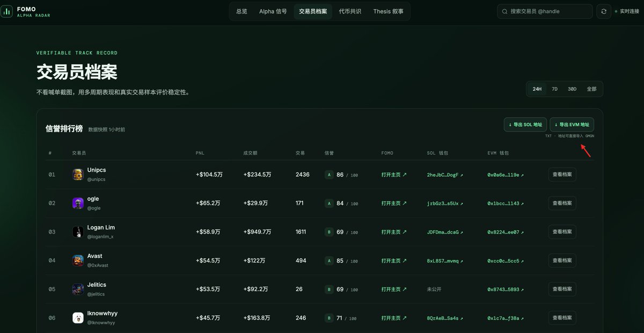
Task: Open SOL wallet 2heJbC…DogF link
Action: pos(445,175)
